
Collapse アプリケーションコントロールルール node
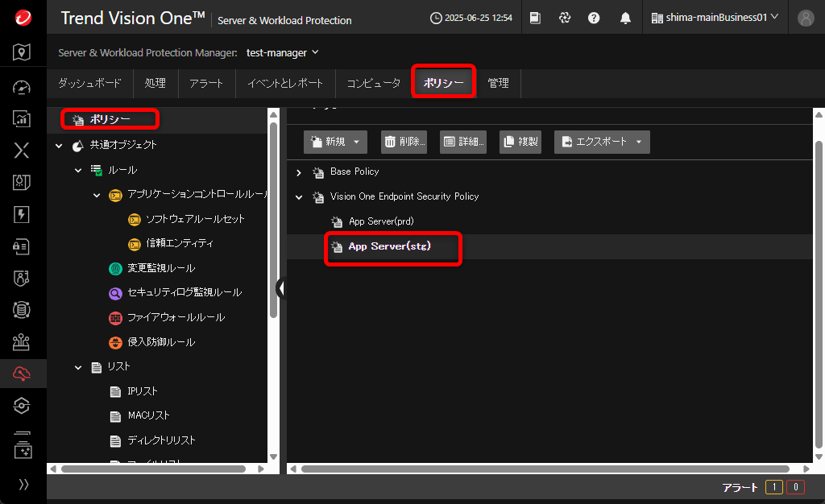[x=97, y=195]
